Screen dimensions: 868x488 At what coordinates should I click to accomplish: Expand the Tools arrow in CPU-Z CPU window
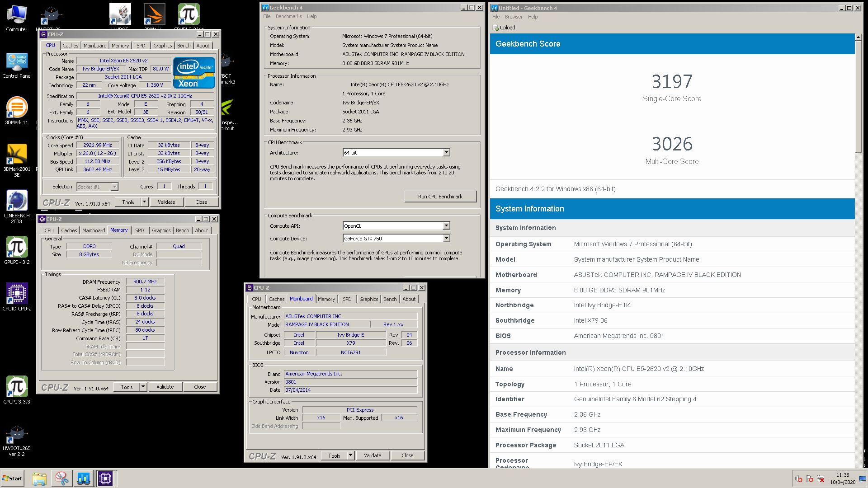[145, 202]
